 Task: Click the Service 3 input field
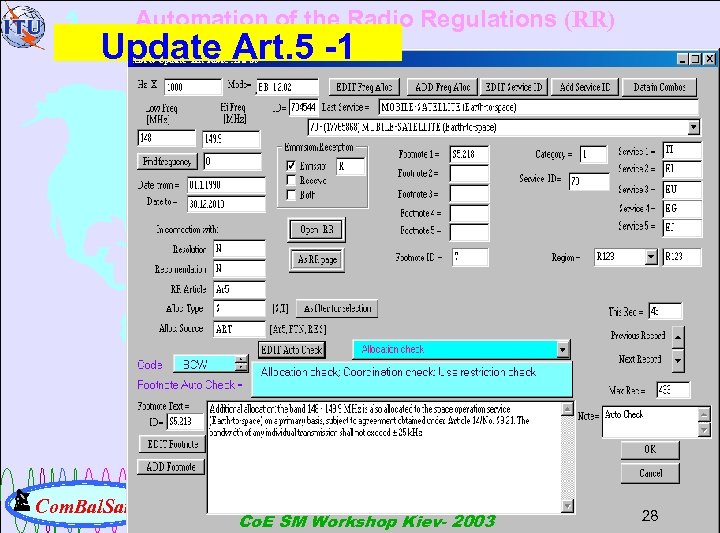click(682, 189)
